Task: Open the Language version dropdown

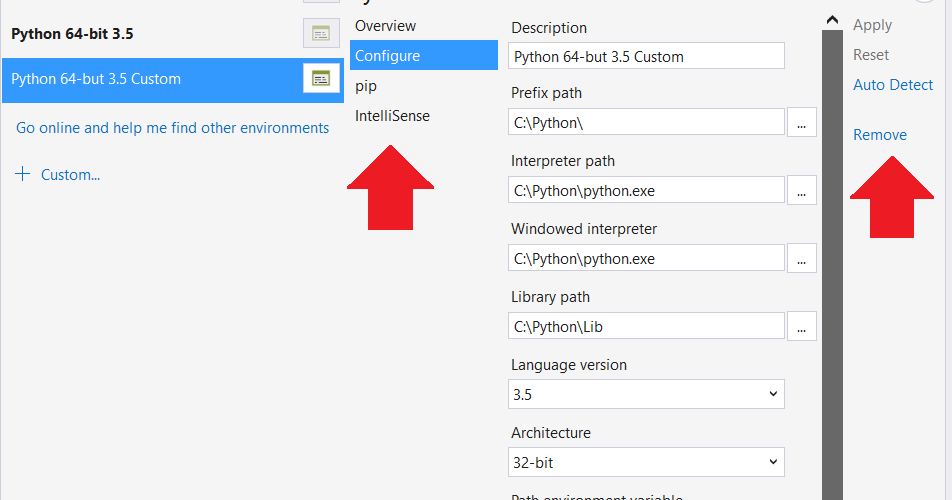Action: pos(647,394)
